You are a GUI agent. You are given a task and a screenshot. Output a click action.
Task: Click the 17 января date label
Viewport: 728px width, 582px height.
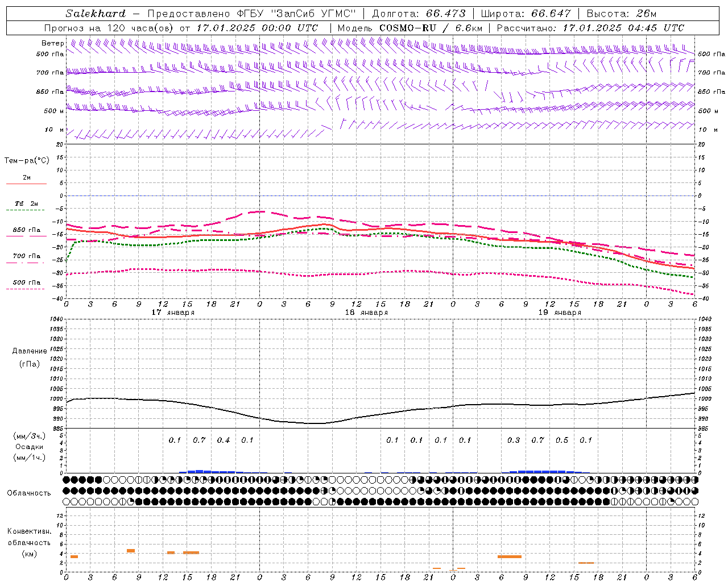pos(173,313)
